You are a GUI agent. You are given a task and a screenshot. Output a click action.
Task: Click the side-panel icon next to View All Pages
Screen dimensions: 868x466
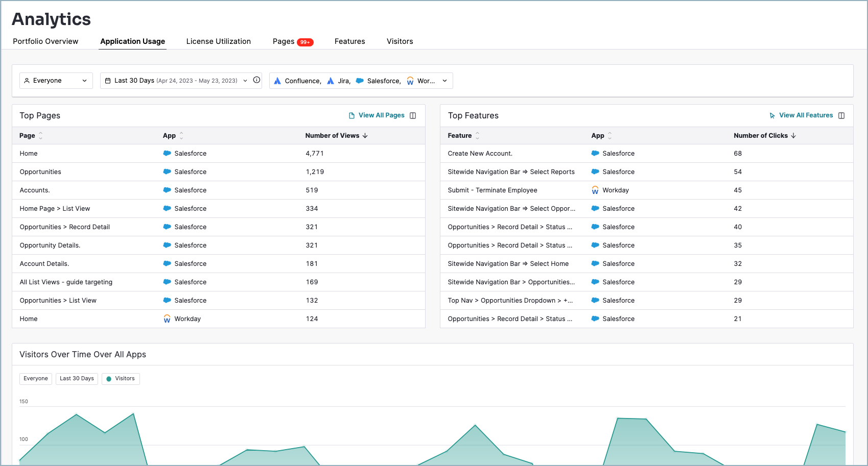click(x=413, y=115)
